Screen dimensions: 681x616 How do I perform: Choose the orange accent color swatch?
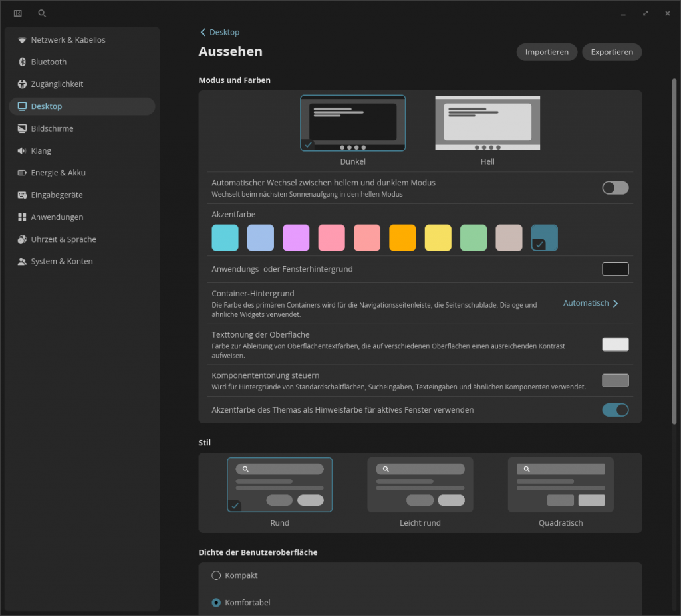click(402, 237)
